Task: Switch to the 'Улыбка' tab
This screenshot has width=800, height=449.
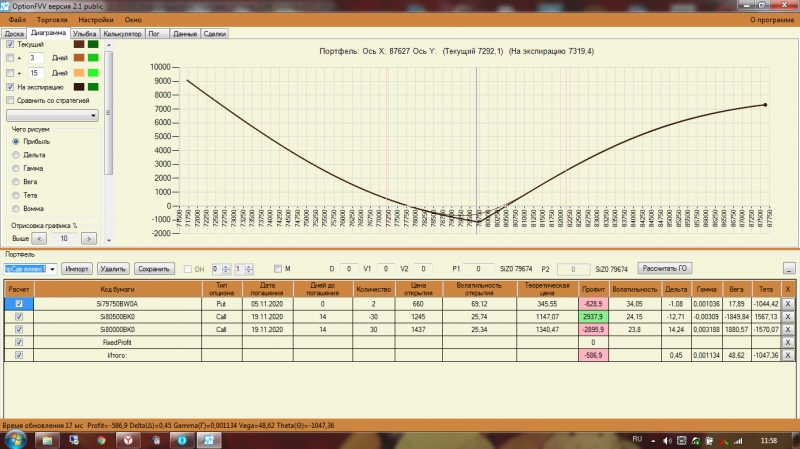Action: point(84,34)
